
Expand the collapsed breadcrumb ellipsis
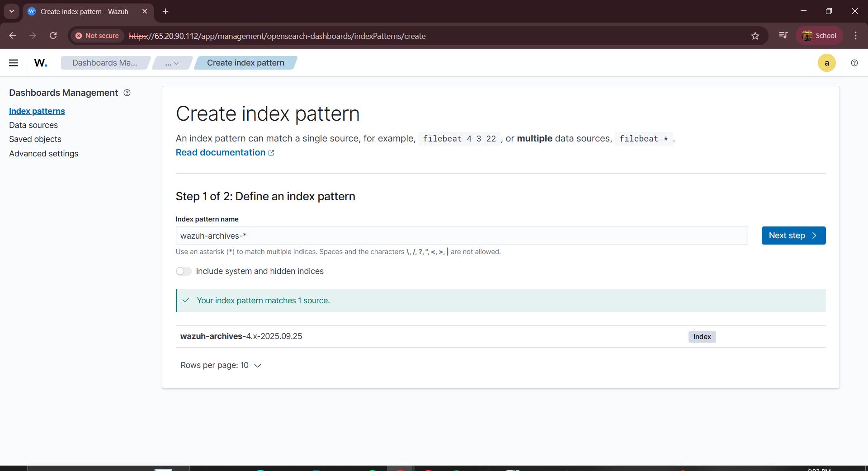click(172, 63)
